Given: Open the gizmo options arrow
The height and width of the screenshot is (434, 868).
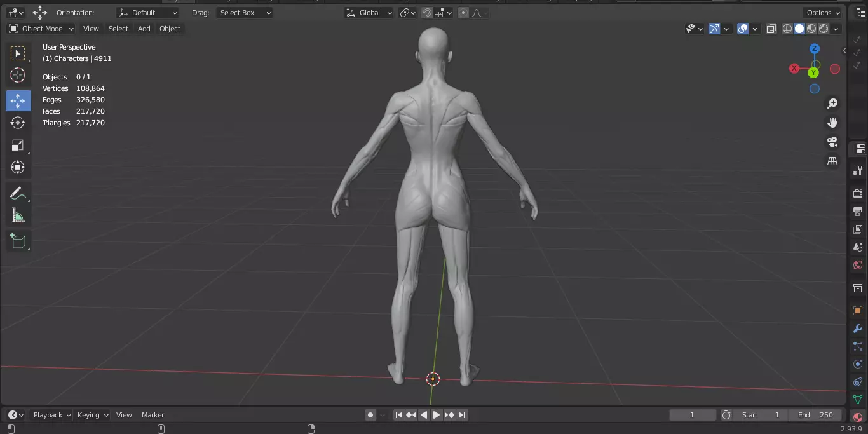Looking at the screenshot, I should 726,29.
